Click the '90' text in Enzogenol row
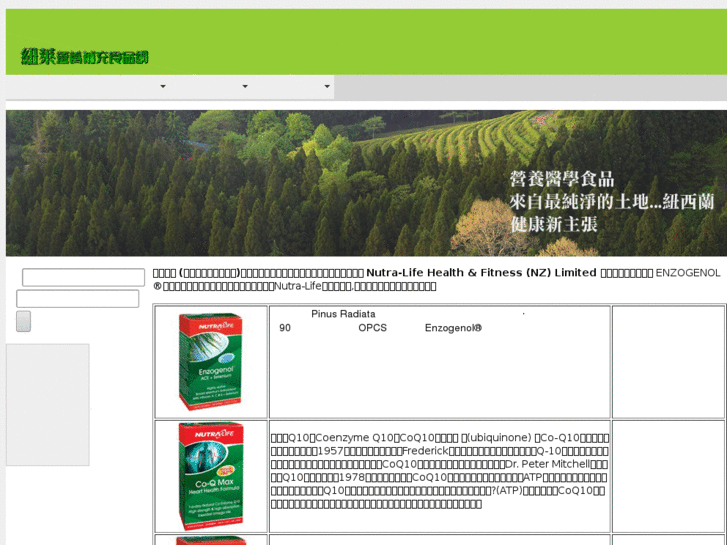 [x=285, y=328]
